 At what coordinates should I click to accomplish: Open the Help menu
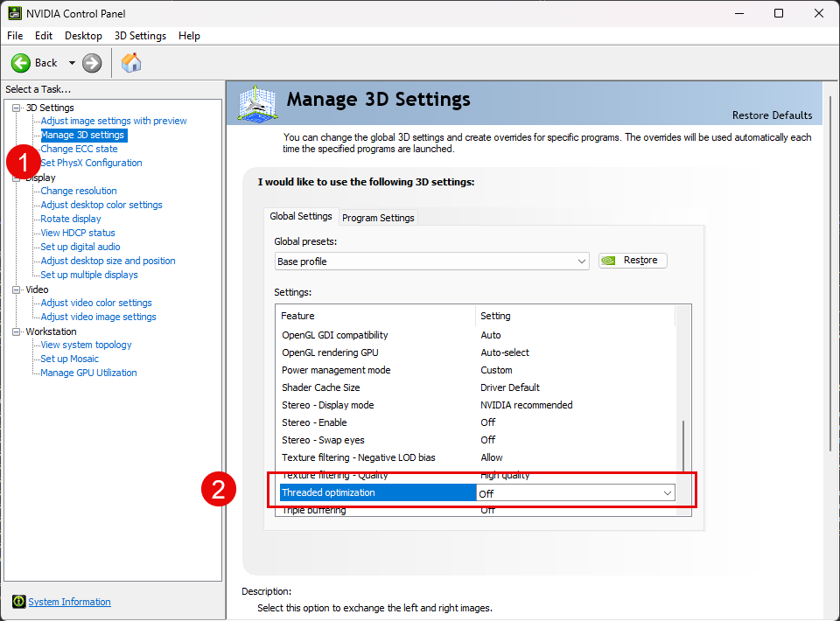tap(189, 36)
